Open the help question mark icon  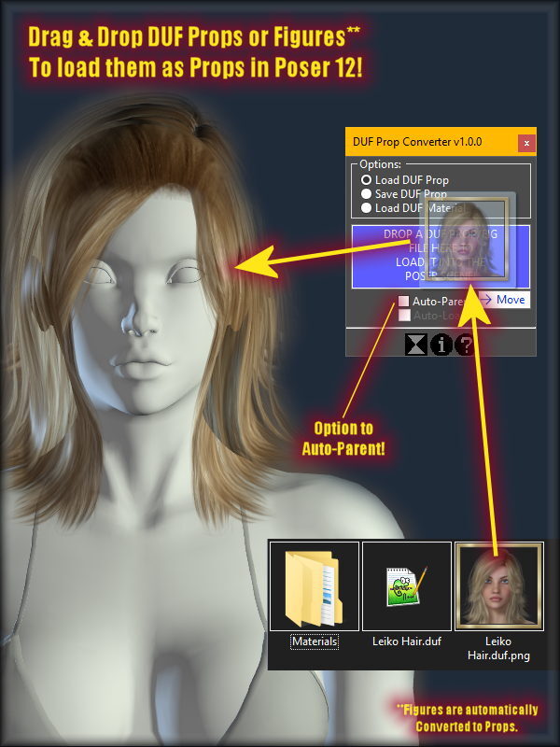click(x=465, y=345)
